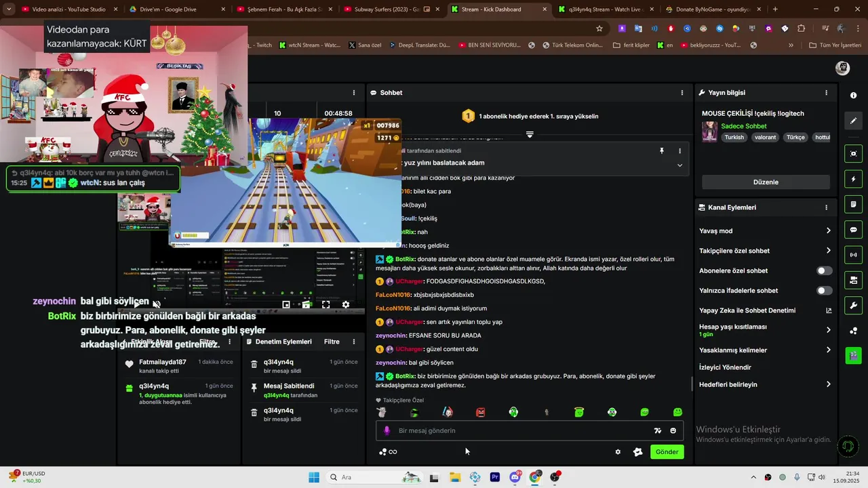Image resolution: width=868 pixels, height=488 pixels.
Task: Open the Shazam extension icon in Chrome
Action: 719,28
